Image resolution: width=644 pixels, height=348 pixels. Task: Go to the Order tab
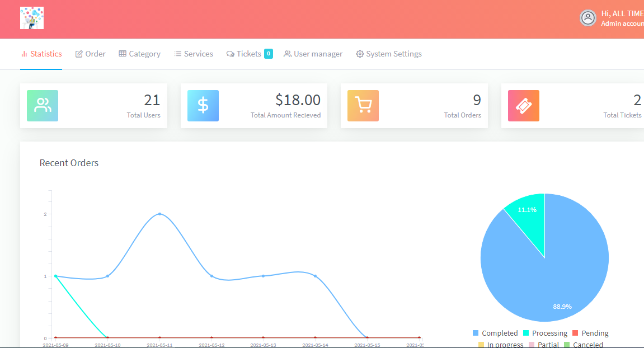click(91, 54)
